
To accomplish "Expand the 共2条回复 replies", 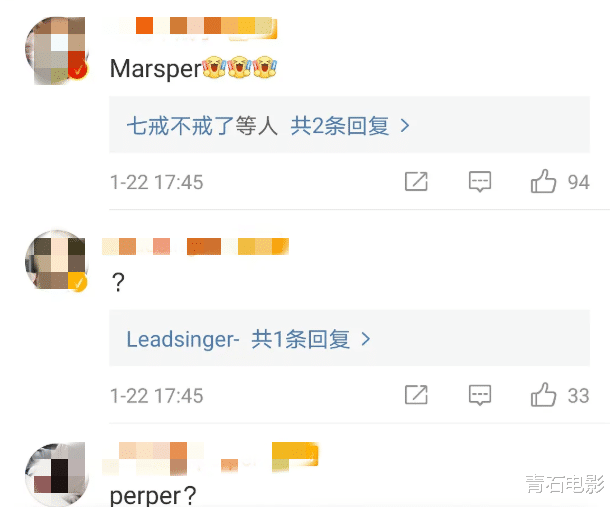I will 340,126.
